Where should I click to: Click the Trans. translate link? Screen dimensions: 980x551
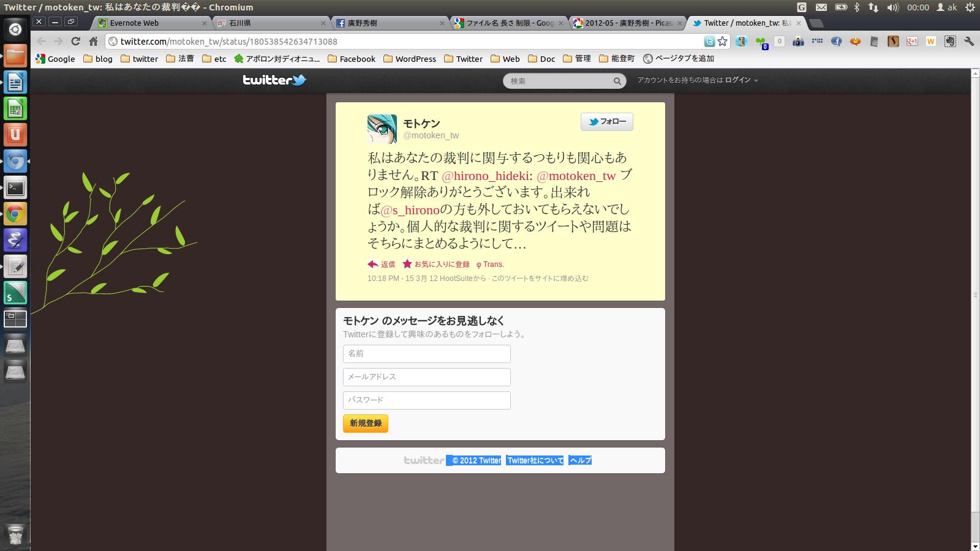click(490, 264)
